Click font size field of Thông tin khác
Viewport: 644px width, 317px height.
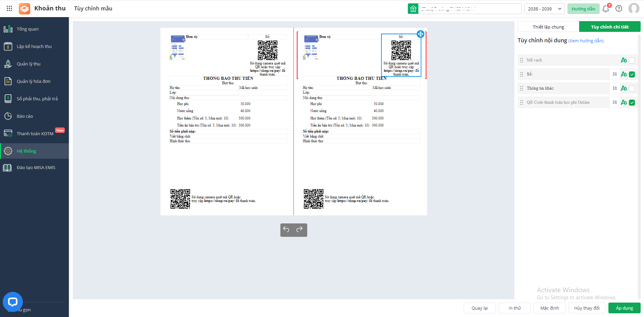click(614, 88)
